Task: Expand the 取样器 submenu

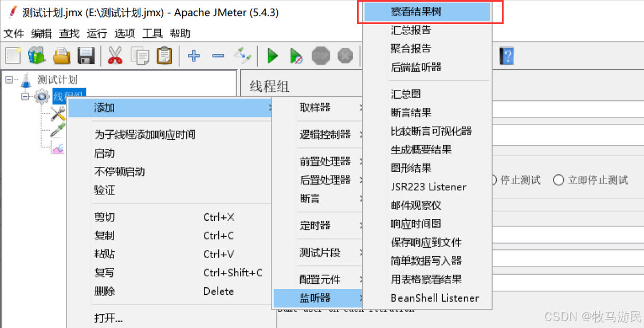Action: (319, 108)
